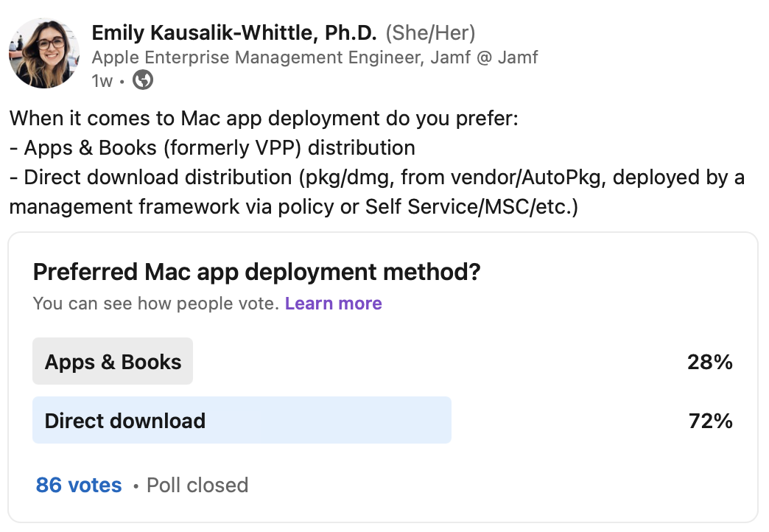This screenshot has height=532, width=769.
Task: Open Emily Kausalik-Whittle, Ph.D. profile name
Action: [x=234, y=32]
